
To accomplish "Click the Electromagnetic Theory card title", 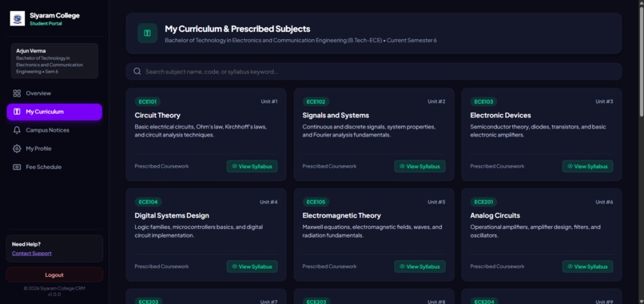I will [341, 215].
